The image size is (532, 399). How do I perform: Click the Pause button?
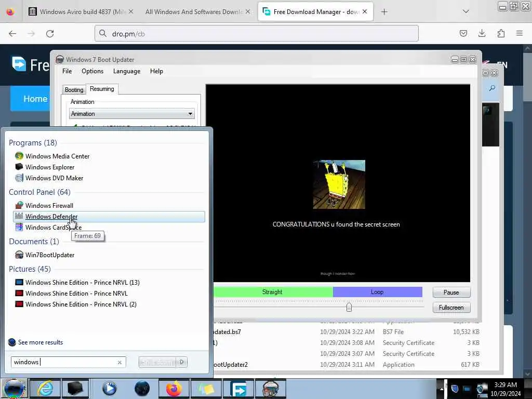click(x=451, y=292)
